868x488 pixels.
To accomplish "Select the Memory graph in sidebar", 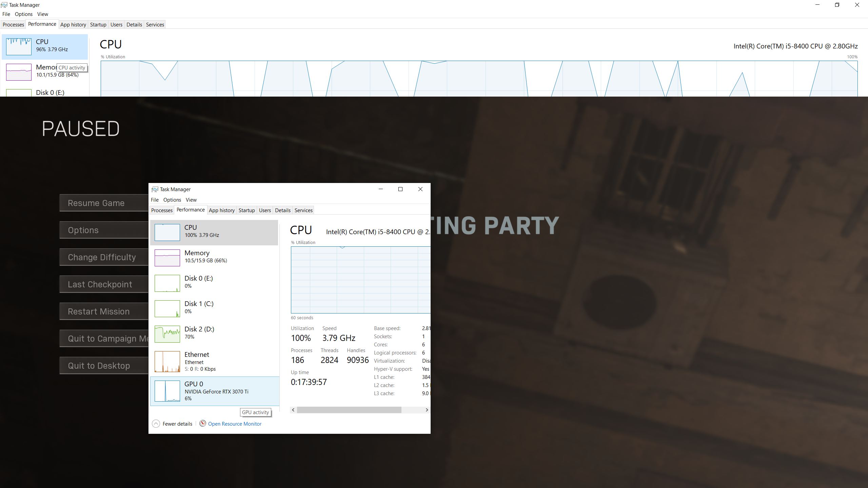I will [x=167, y=258].
